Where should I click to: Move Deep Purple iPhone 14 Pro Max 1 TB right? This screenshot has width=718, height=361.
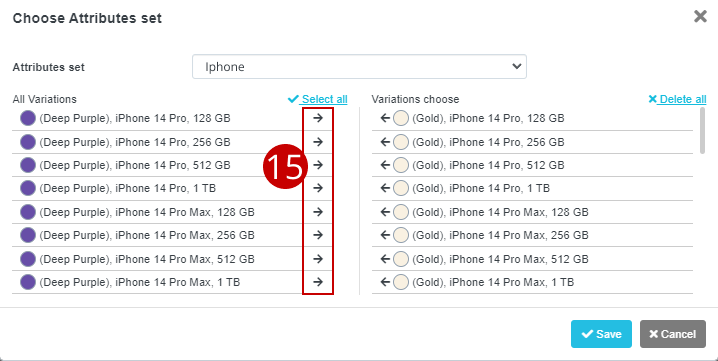tap(318, 282)
